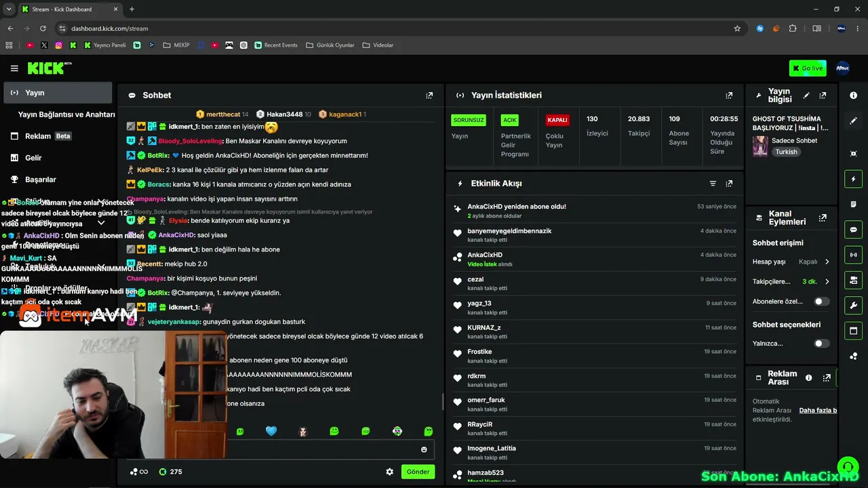Pop out the Yayın bilgisi panel

coord(823,96)
